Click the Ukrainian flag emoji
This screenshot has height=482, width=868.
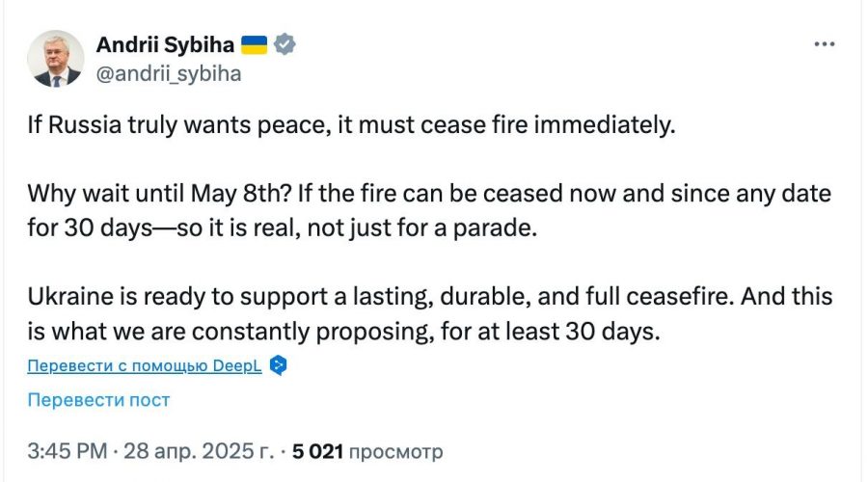[x=254, y=44]
